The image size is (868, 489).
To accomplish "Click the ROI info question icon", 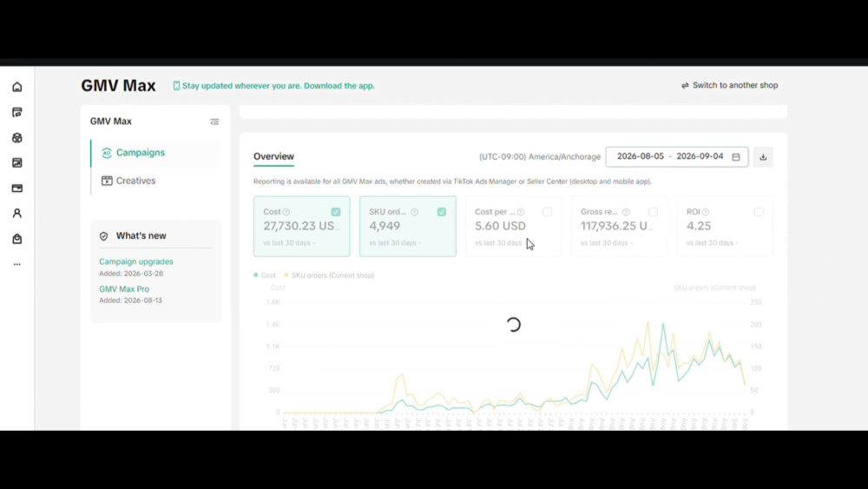I will (x=705, y=212).
